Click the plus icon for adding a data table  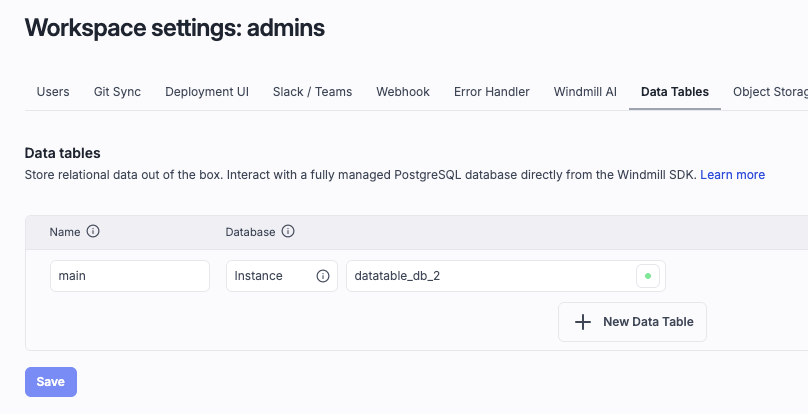pyautogui.click(x=583, y=322)
